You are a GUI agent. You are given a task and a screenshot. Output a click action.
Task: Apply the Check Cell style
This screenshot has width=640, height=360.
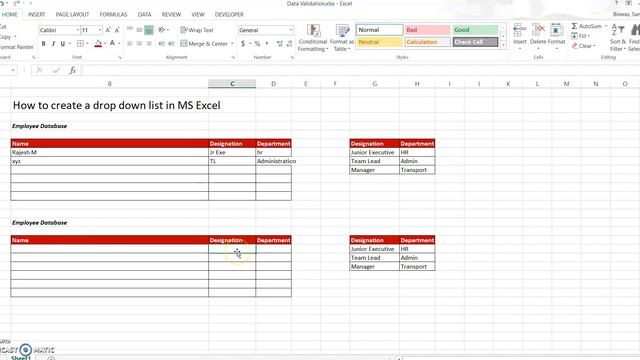click(476, 42)
